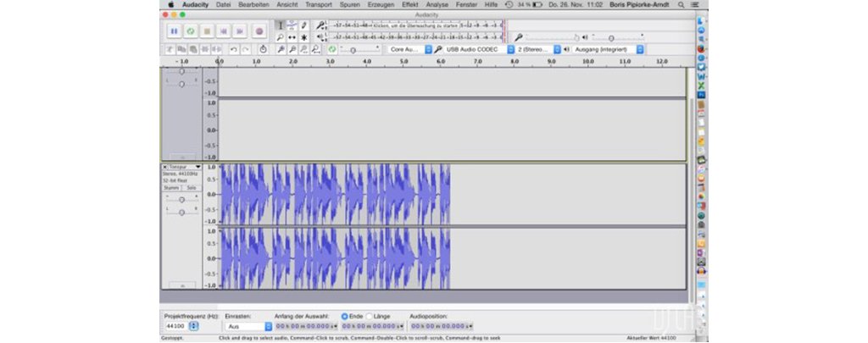Select the Länge radio button
Viewport: 868px width, 343px height.
pyautogui.click(x=370, y=316)
